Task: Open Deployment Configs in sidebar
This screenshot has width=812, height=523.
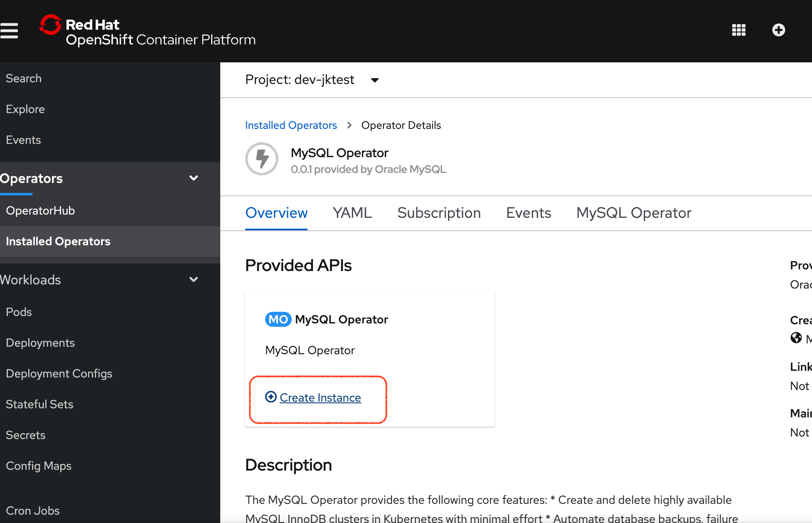Action: tap(59, 374)
